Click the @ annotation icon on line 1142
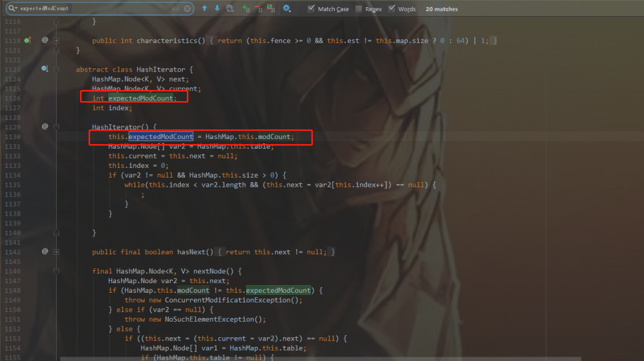Image resolution: width=644 pixels, height=361 pixels. tap(45, 252)
